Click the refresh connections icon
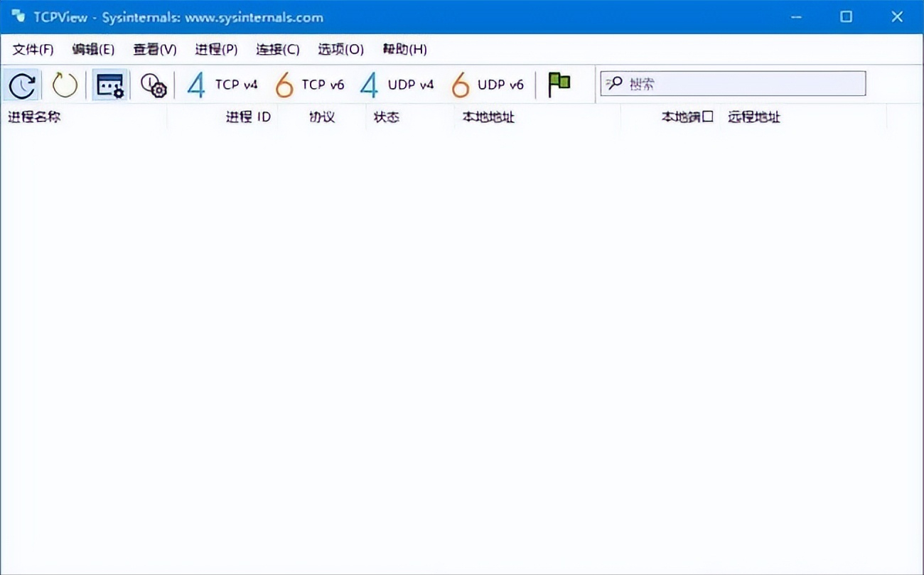Screen dimensions: 924x575 pyautogui.click(x=21, y=84)
